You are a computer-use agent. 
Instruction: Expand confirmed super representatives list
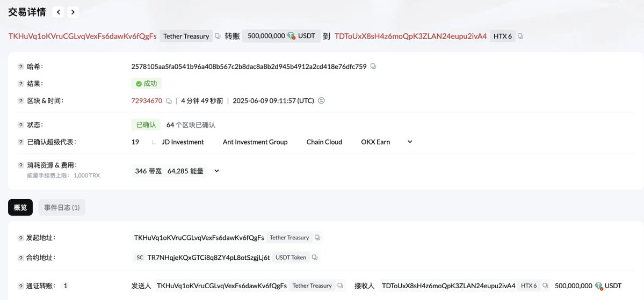click(409, 142)
